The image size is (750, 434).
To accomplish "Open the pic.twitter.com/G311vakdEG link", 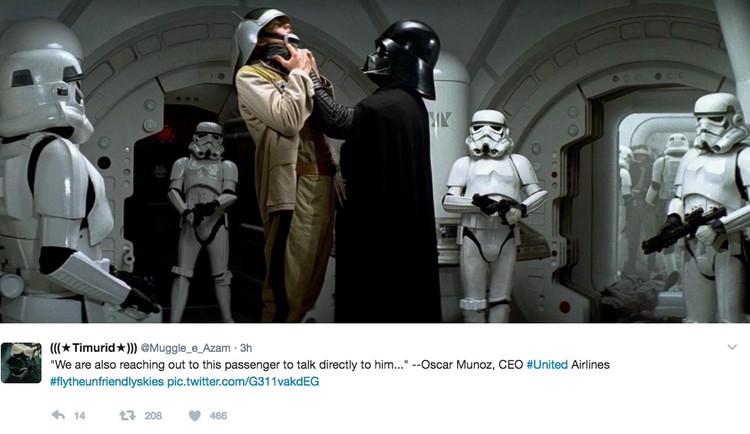I will pos(243,382).
